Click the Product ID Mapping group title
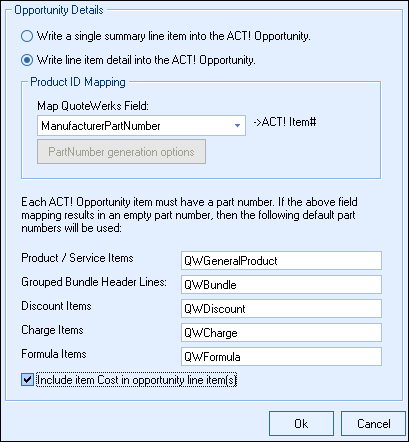Screen dimensions: 409x442 tap(78, 82)
